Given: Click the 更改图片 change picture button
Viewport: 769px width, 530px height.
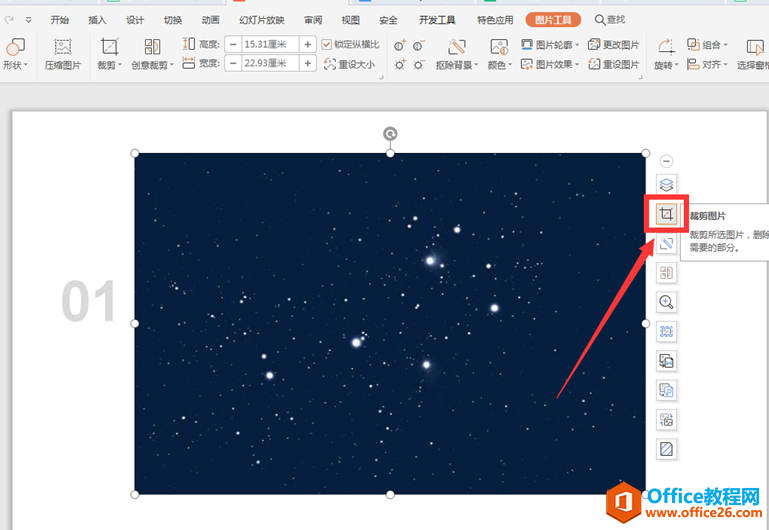Looking at the screenshot, I should pyautogui.click(x=614, y=45).
